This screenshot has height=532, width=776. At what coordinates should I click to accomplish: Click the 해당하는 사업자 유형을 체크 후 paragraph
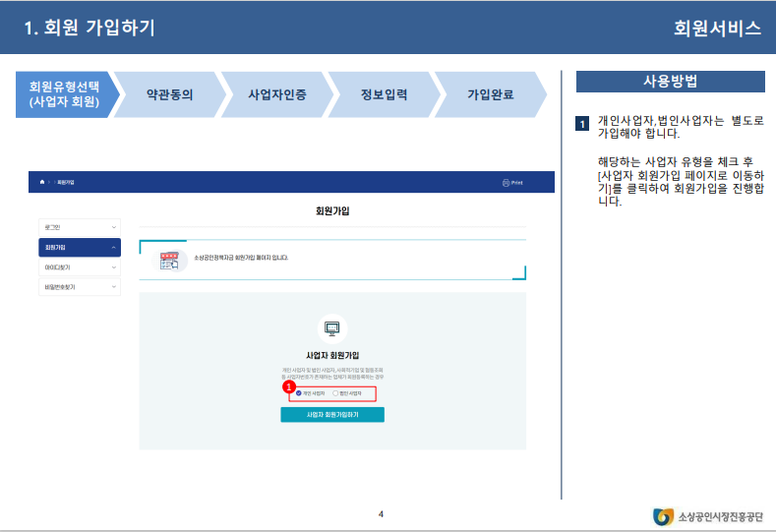point(681,181)
